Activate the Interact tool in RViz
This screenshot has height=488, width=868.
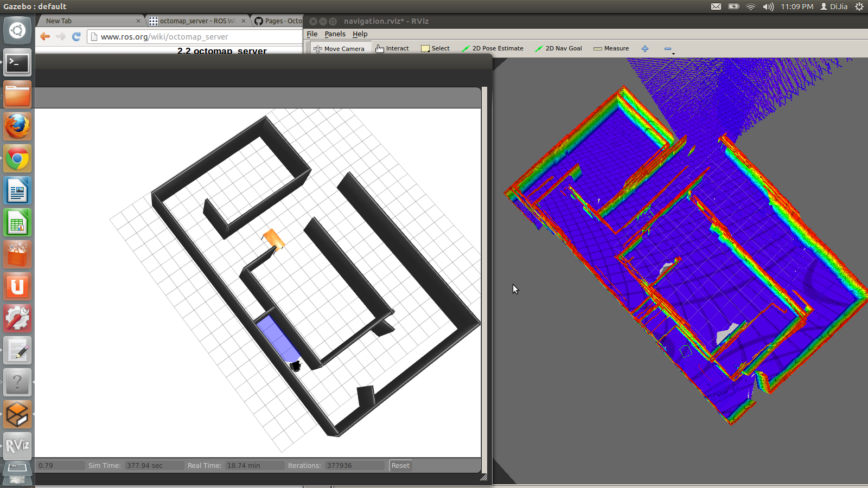(x=392, y=48)
